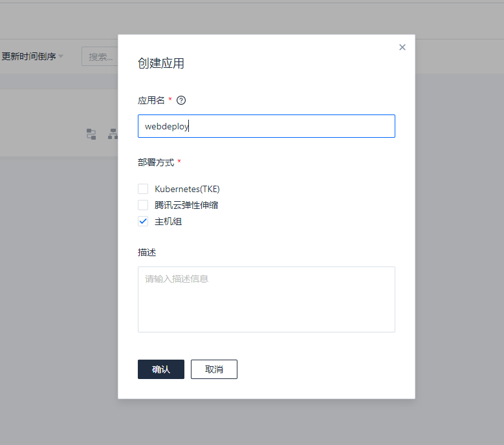Click the help icon beside 应用名

[181, 100]
